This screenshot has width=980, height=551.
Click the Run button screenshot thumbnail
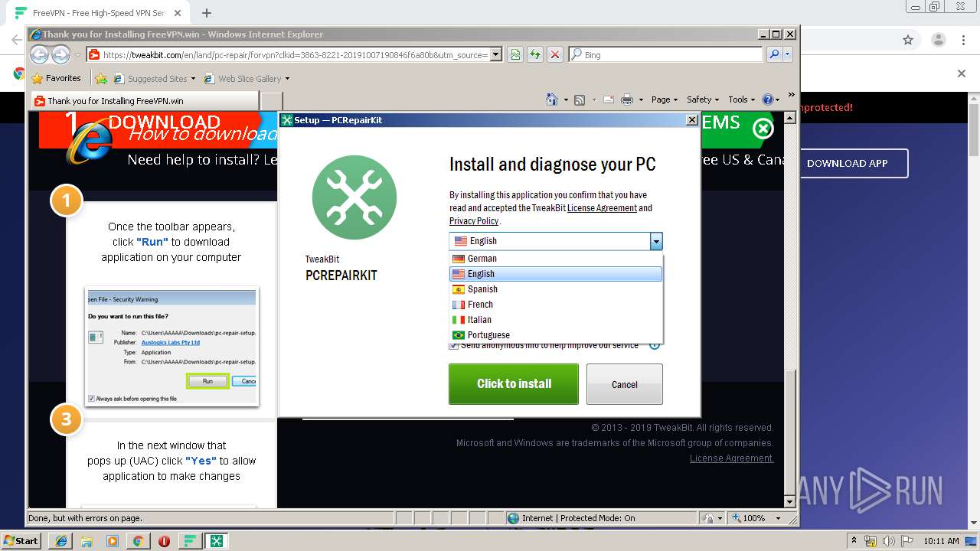(x=171, y=347)
